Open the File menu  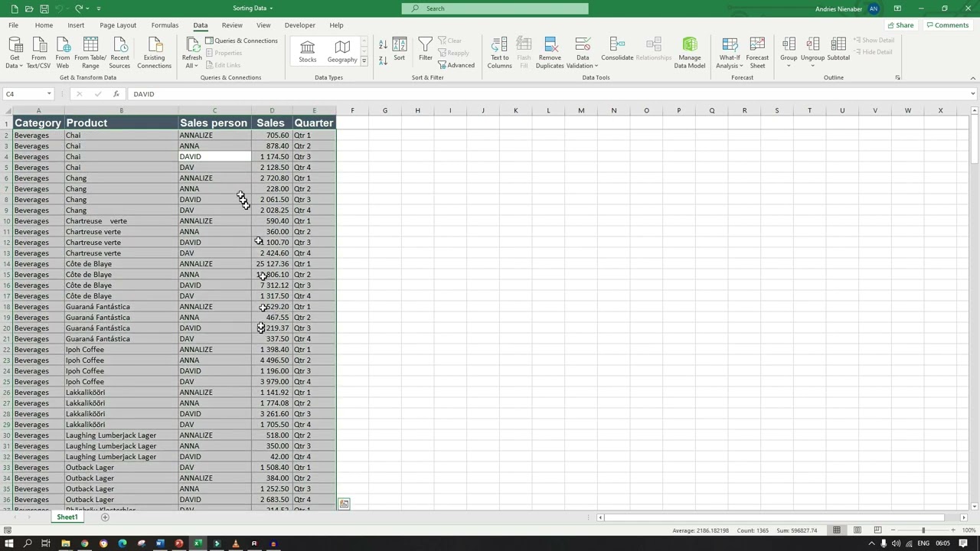point(14,25)
